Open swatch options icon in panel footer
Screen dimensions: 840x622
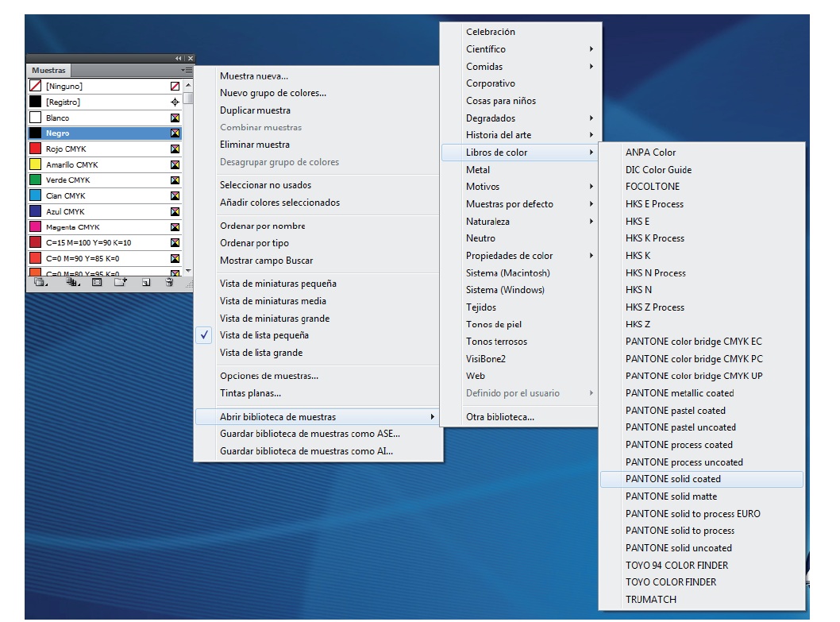coord(98,282)
